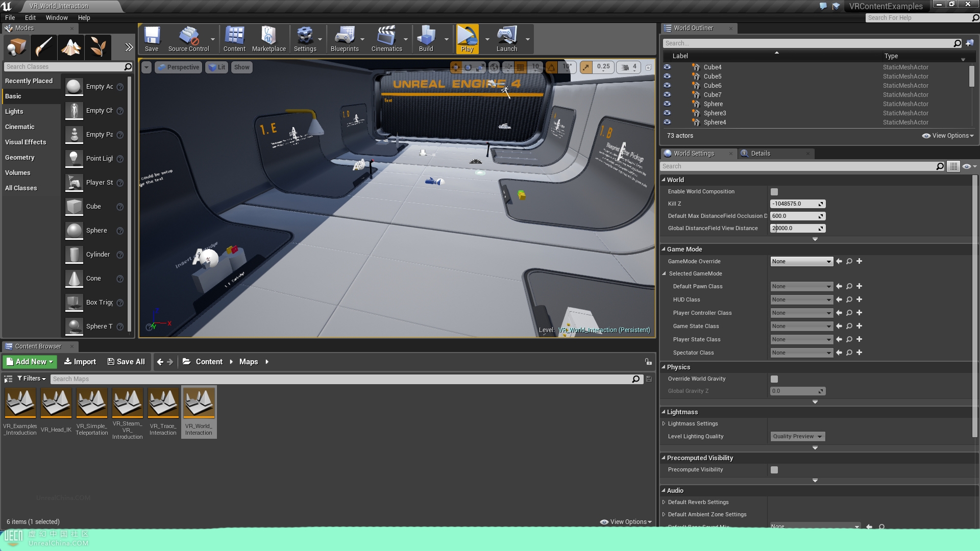The width and height of the screenshot is (980, 551).
Task: Open the Help menu
Action: 84,17
